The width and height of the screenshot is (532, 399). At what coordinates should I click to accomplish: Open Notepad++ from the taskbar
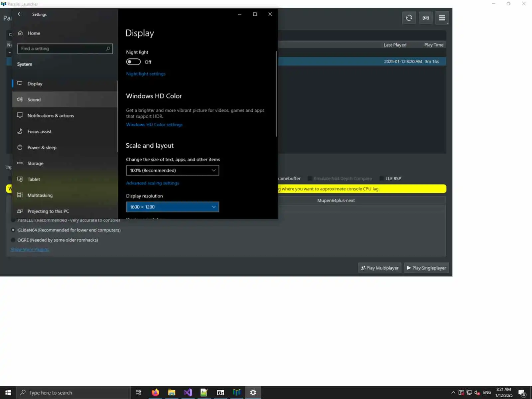point(204,393)
